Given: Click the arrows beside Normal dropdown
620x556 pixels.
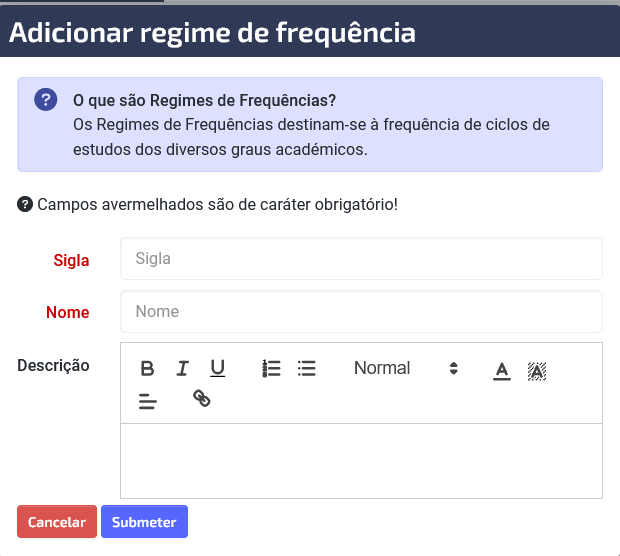Looking at the screenshot, I should [454, 368].
